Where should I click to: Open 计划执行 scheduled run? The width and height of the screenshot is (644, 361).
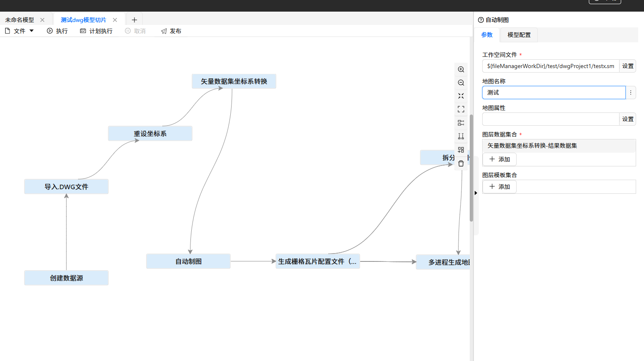point(96,31)
